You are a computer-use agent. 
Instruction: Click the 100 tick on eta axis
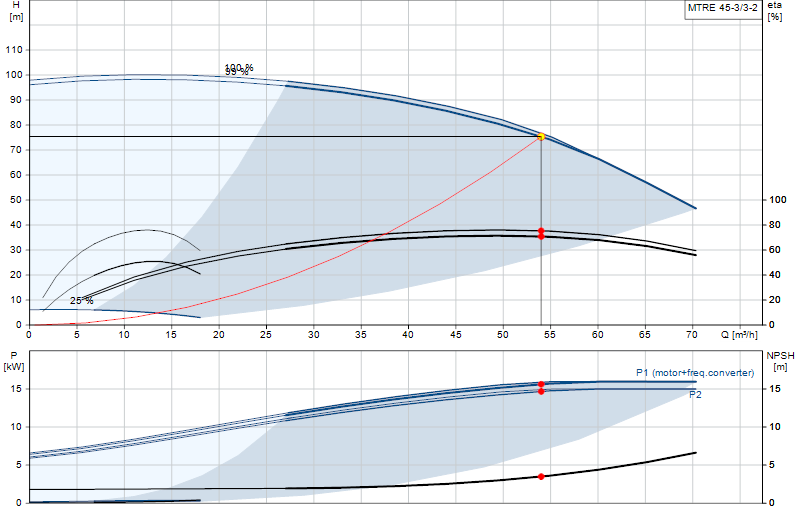pyautogui.click(x=778, y=200)
